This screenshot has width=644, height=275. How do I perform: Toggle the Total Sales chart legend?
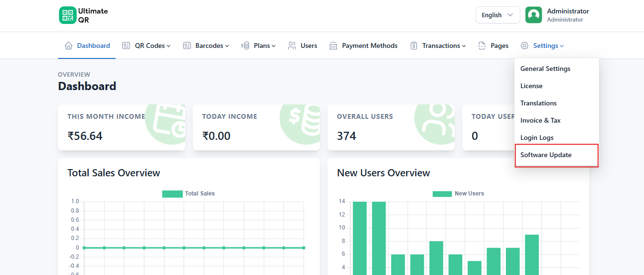pyautogui.click(x=188, y=194)
